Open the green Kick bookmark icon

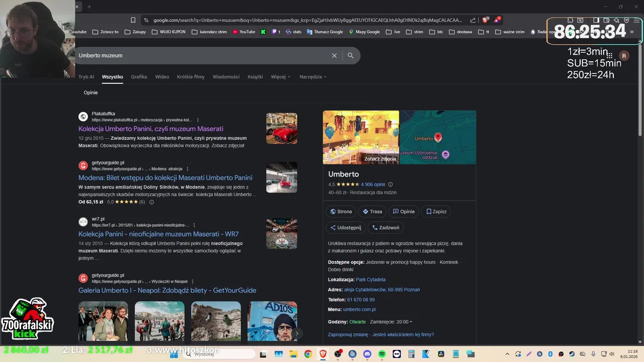263,32
